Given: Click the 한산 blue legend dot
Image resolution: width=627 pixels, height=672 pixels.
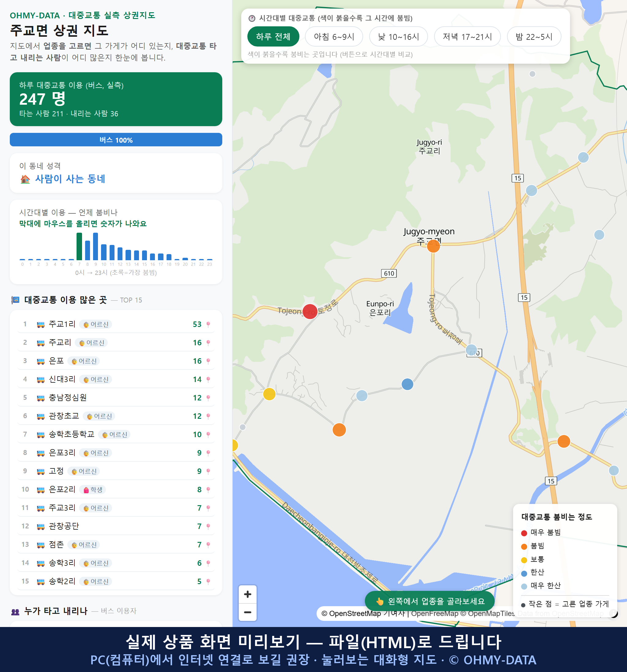Looking at the screenshot, I should (x=524, y=573).
